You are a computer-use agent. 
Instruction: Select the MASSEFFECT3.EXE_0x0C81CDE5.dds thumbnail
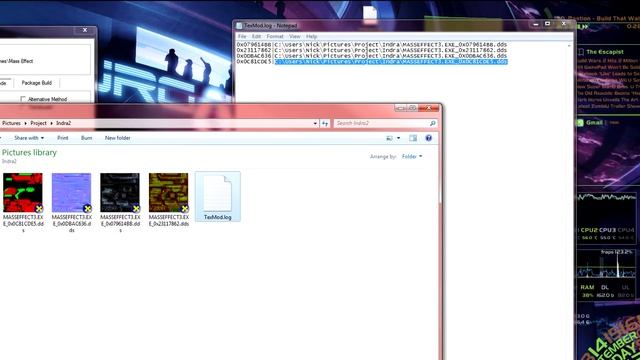(x=23, y=193)
